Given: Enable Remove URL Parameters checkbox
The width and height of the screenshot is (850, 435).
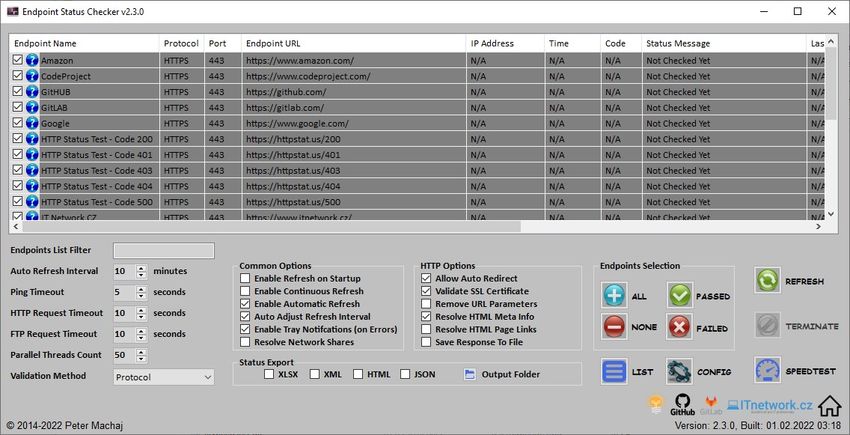Looking at the screenshot, I should point(426,304).
